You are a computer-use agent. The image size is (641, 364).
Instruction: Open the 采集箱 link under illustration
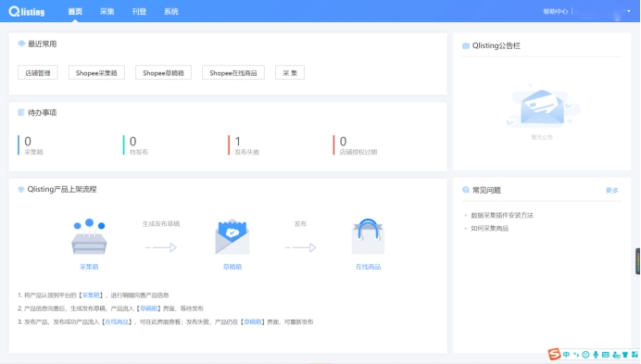click(89, 267)
